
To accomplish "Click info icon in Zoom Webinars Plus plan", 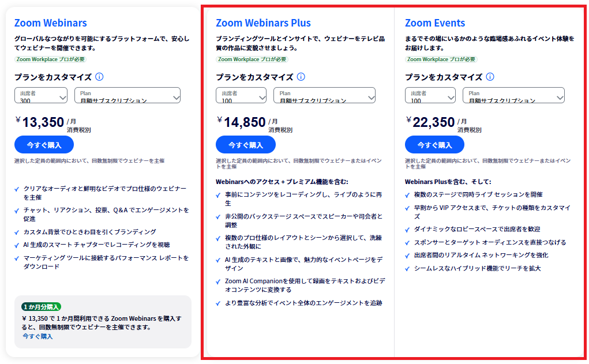I will [x=301, y=77].
